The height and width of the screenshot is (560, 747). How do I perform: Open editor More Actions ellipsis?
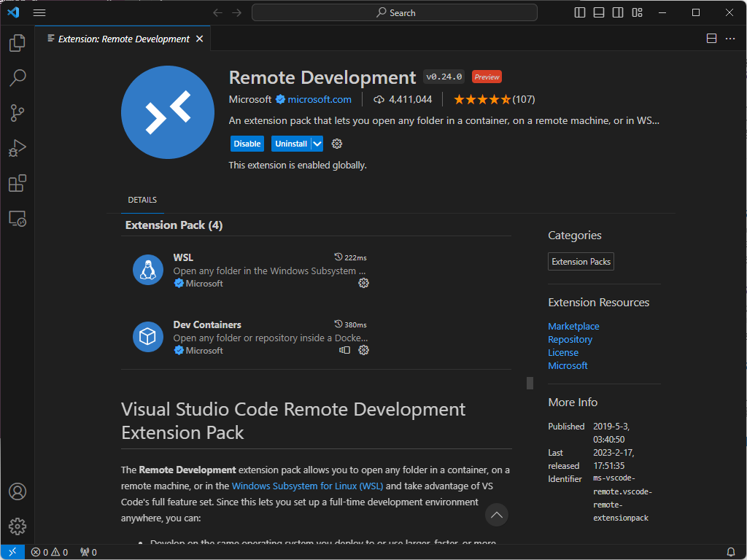coord(729,39)
